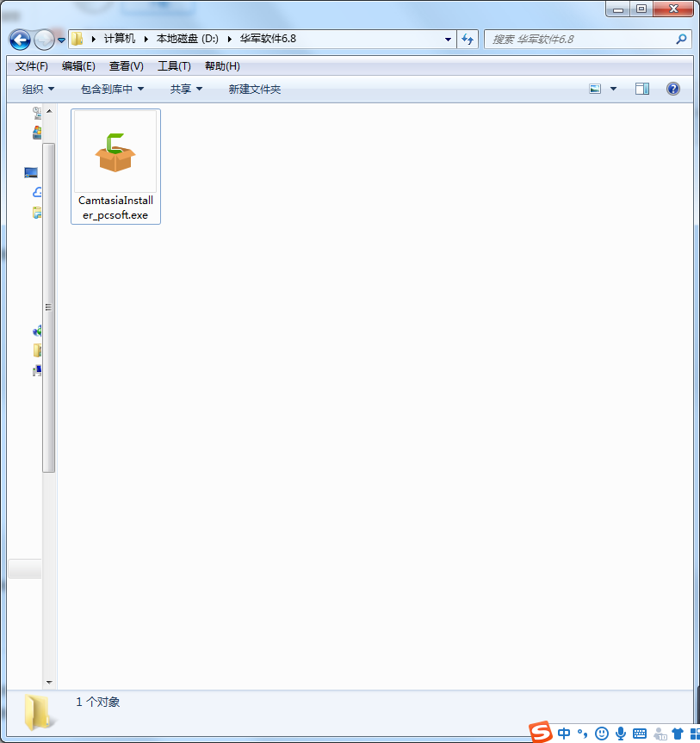
Task: Toggle Chinese/English input with the 中 icon
Action: pos(564,733)
